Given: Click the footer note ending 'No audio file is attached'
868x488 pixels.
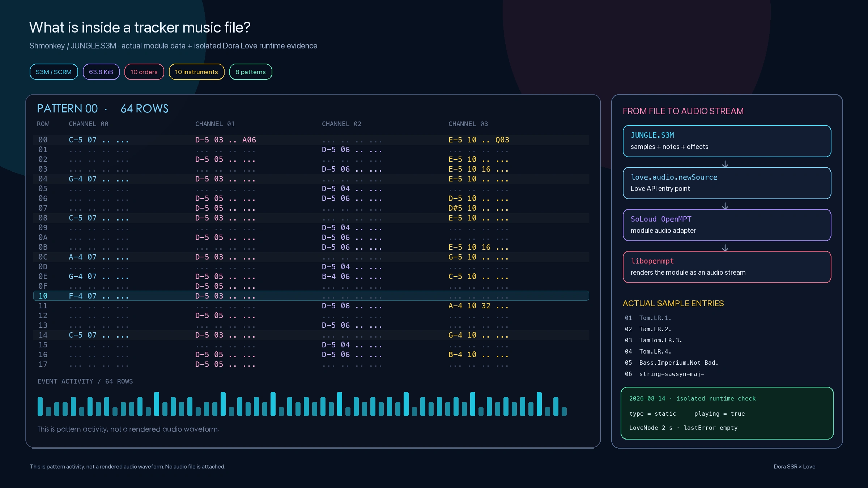Looking at the screenshot, I should [x=127, y=467].
